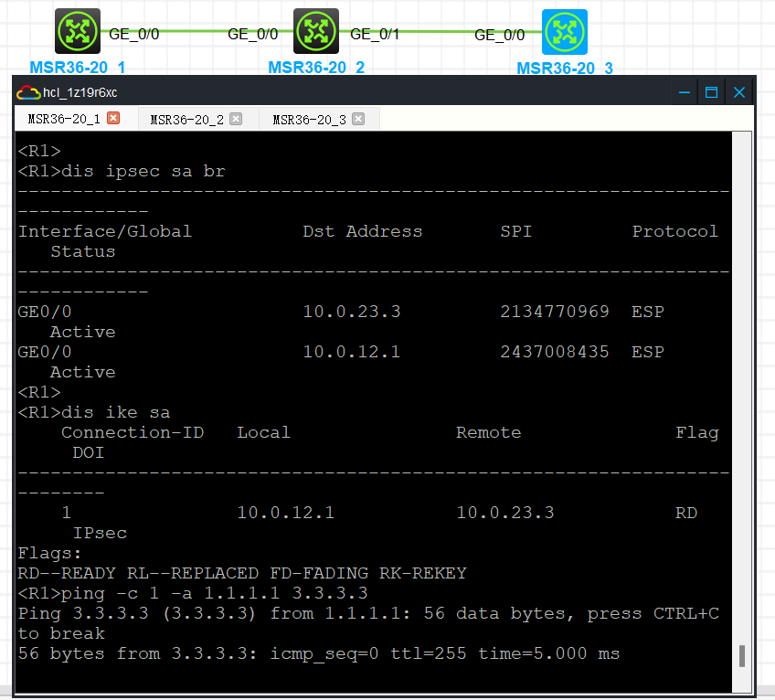Click Local address 10.0.12.1 in ike table
The height and width of the screenshot is (700, 775).
pyautogui.click(x=286, y=513)
